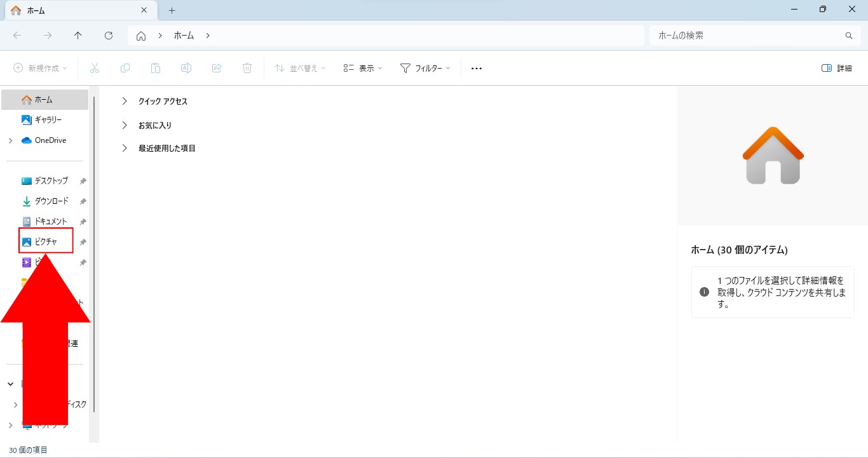Go up one folder with Up arrow

coord(78,36)
